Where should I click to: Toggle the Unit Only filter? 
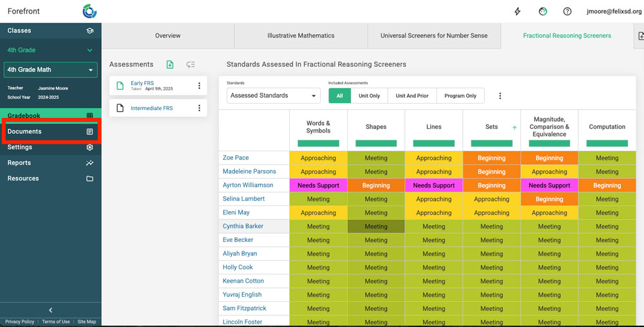[369, 96]
